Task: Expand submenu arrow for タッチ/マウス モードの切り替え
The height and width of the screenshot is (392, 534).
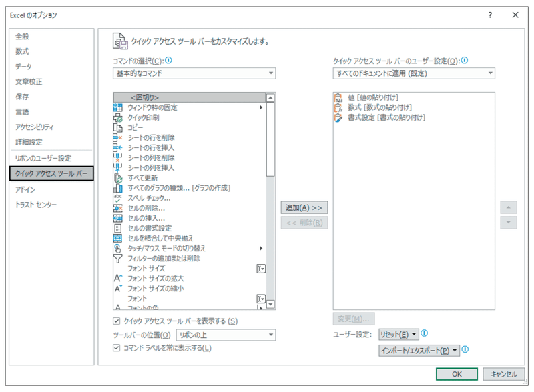Action: 261,249
